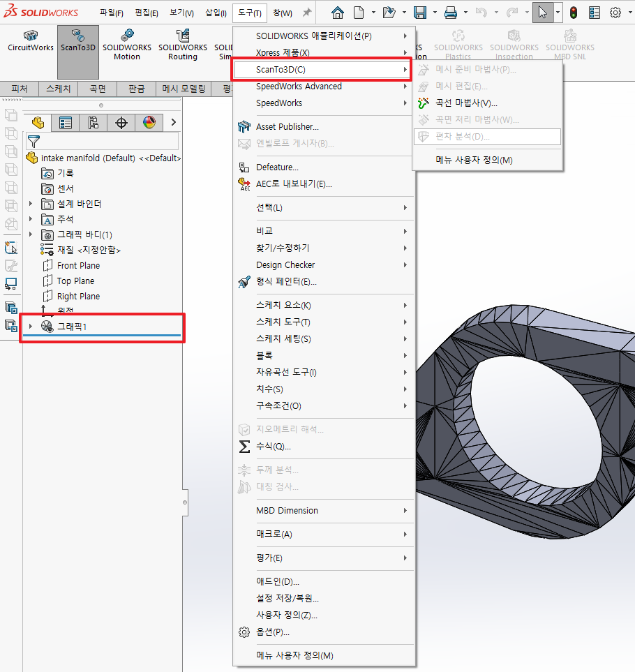Click the Print icon
The image size is (635, 672).
point(450,13)
